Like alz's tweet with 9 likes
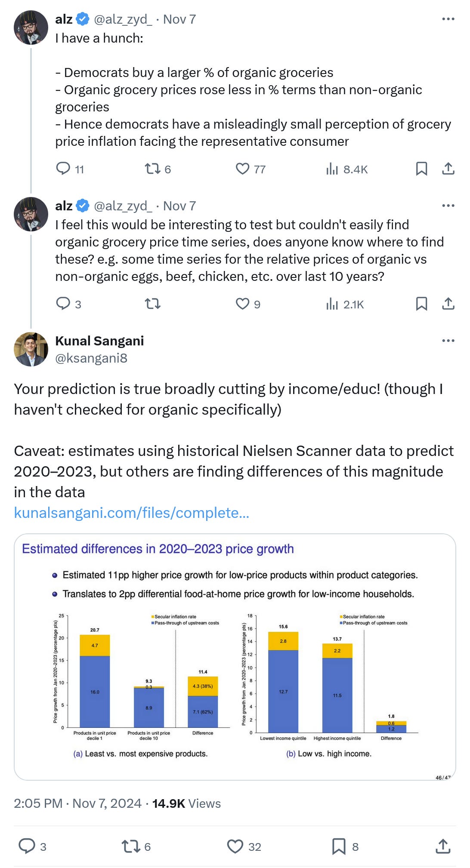 click(242, 304)
